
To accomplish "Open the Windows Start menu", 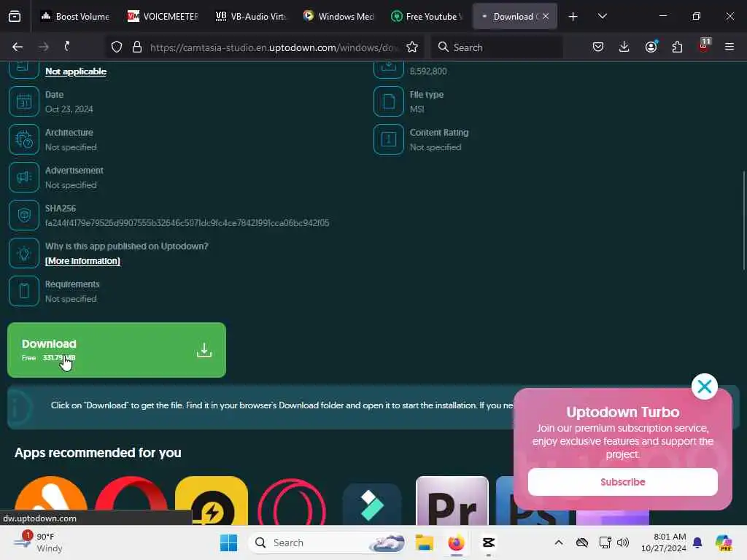I will click(228, 542).
